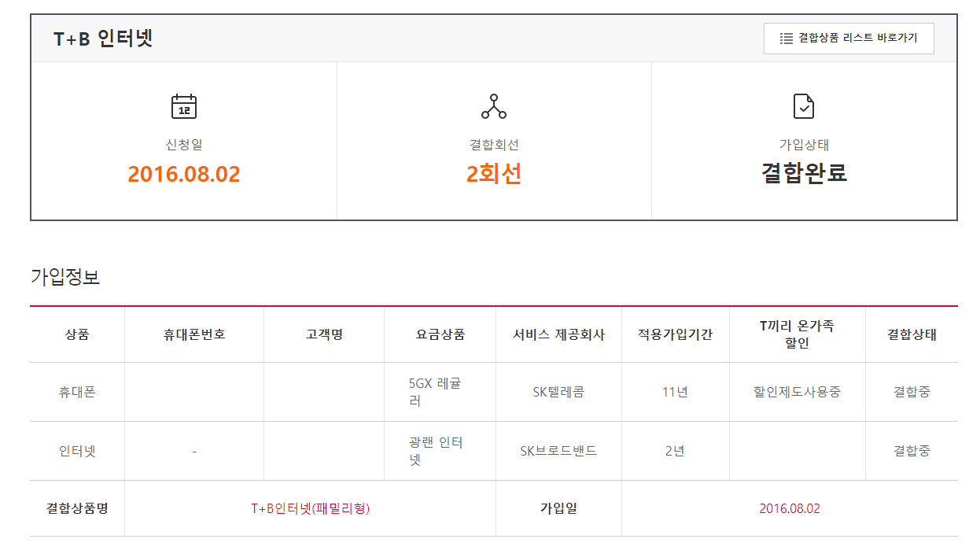Click the T끼리 온가족 할인 column header

coord(797,334)
